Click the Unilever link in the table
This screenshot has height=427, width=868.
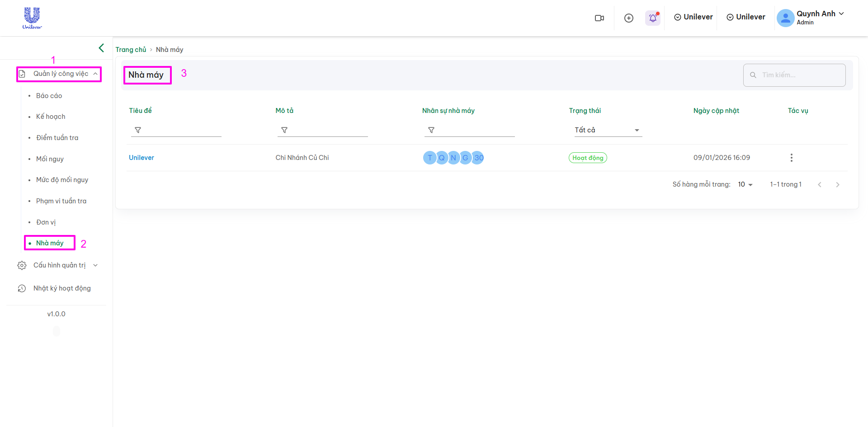pos(141,158)
